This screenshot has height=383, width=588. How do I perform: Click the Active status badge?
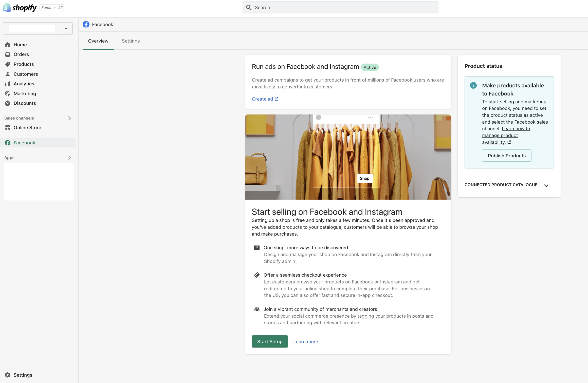pos(370,67)
